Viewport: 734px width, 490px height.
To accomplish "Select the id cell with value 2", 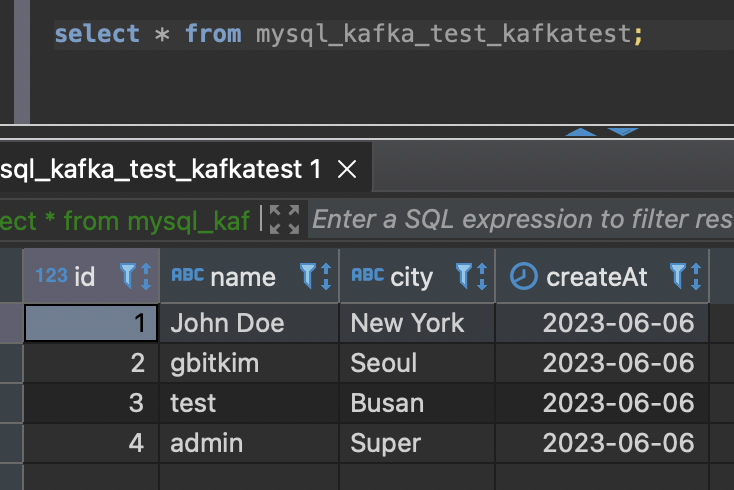I will coord(91,363).
